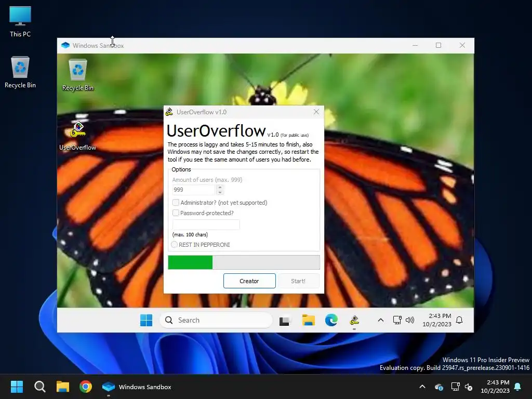This screenshot has width=532, height=399.
Task: Open host taskbar Search magnifier
Action: click(39, 387)
